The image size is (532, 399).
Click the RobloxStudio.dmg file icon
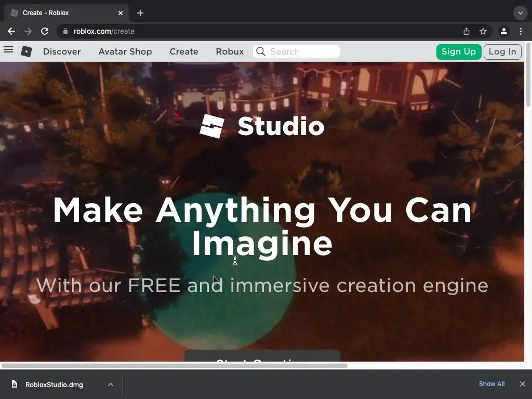coord(14,384)
